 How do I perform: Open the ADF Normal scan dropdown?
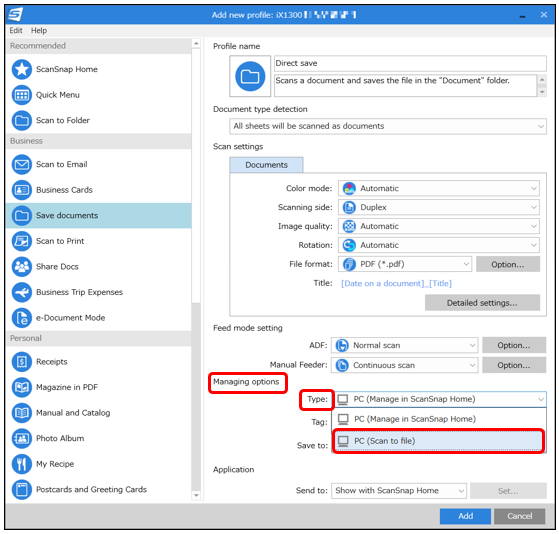coord(405,345)
